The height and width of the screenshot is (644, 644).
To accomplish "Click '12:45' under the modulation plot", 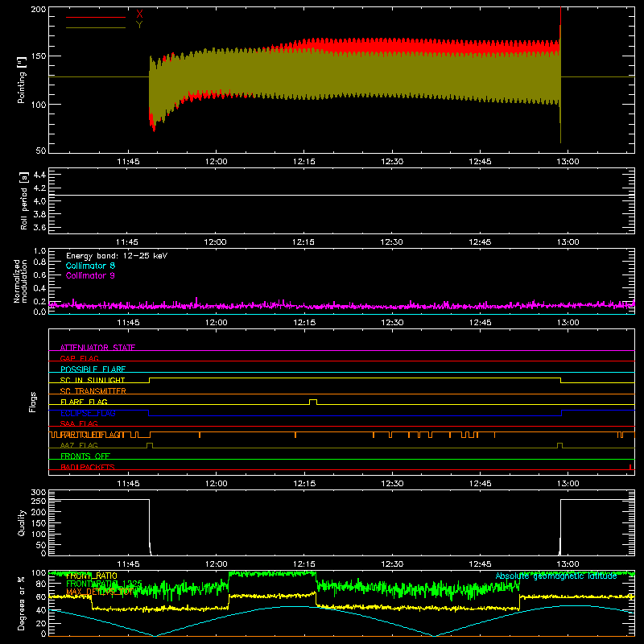I will pyautogui.click(x=480, y=323).
